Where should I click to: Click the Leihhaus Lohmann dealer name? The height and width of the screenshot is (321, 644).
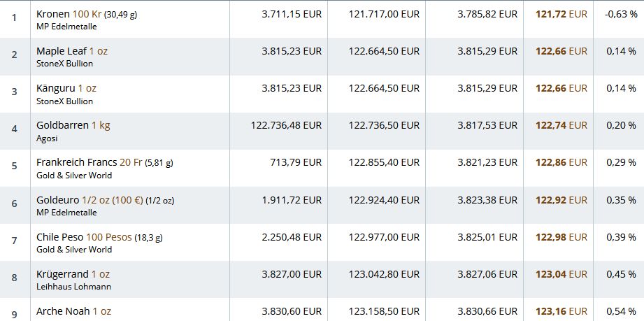point(73,286)
